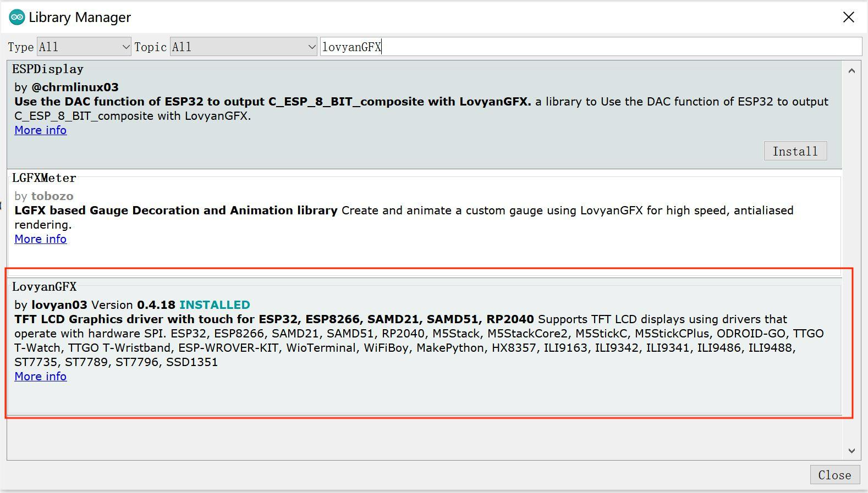
Task: Open More info link for LGFXMeter
Action: coord(41,239)
